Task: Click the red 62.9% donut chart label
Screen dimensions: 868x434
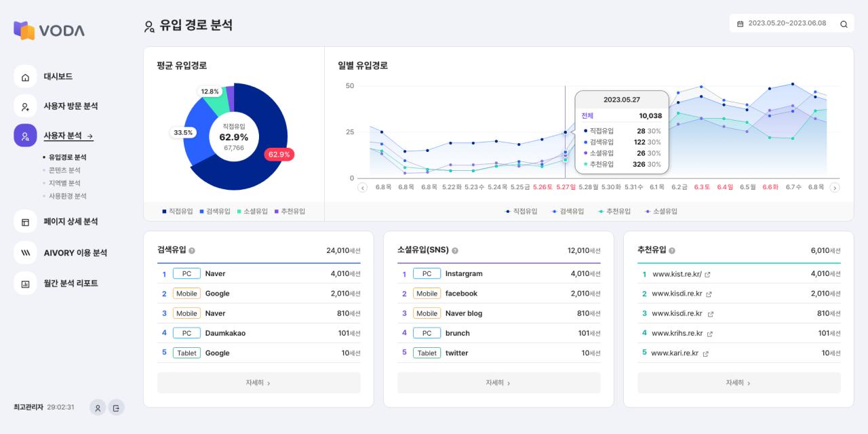Action: pyautogui.click(x=279, y=155)
